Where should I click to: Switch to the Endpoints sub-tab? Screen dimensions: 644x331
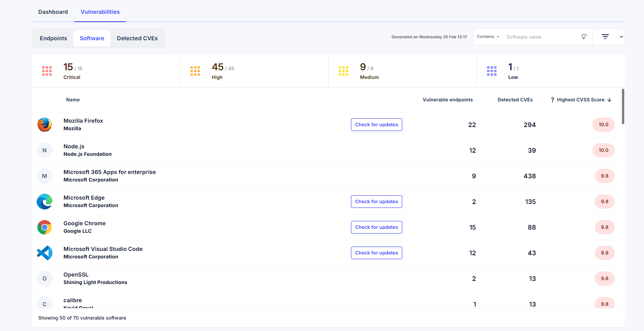(x=53, y=38)
